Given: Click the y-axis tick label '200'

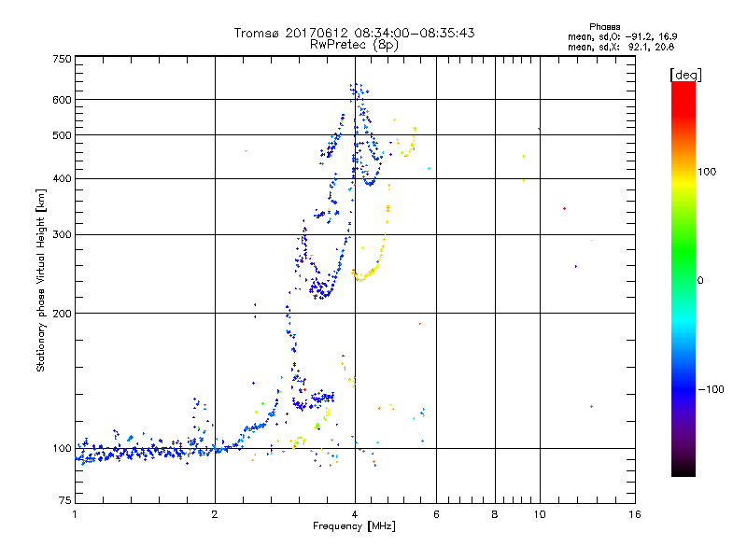Looking at the screenshot, I should (x=62, y=314).
